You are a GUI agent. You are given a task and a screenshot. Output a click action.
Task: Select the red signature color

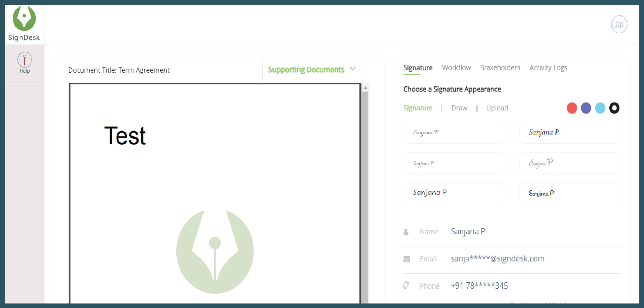[x=572, y=108]
